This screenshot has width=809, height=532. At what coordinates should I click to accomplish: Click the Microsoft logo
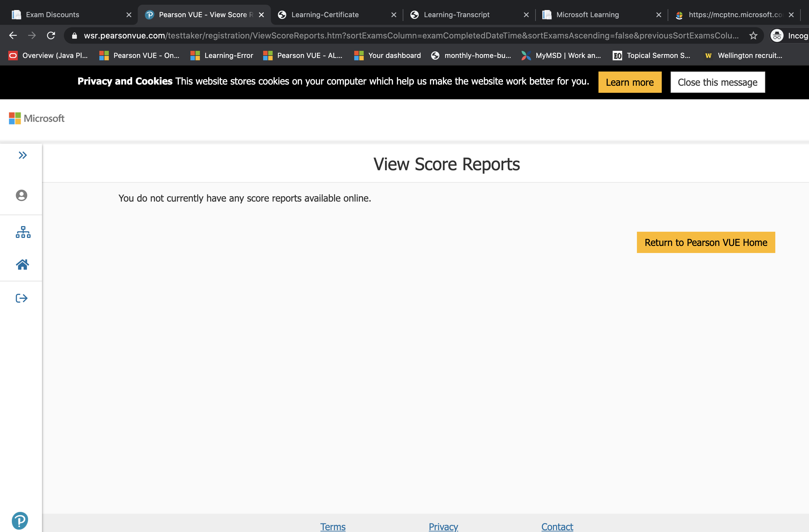pos(37,118)
